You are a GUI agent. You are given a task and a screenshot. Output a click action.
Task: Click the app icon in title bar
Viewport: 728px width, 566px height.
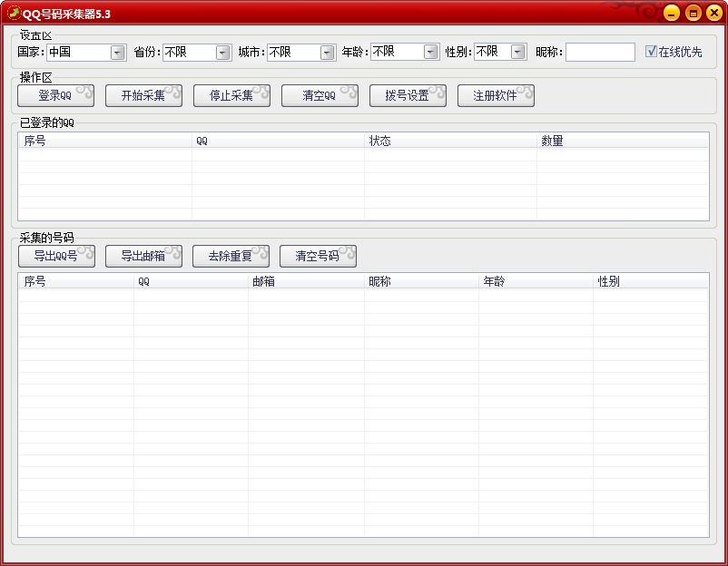pyautogui.click(x=14, y=13)
